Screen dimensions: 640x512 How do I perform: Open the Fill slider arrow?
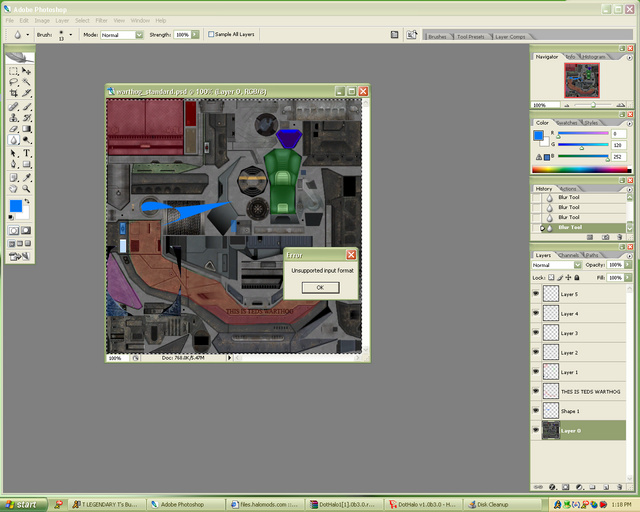628,278
